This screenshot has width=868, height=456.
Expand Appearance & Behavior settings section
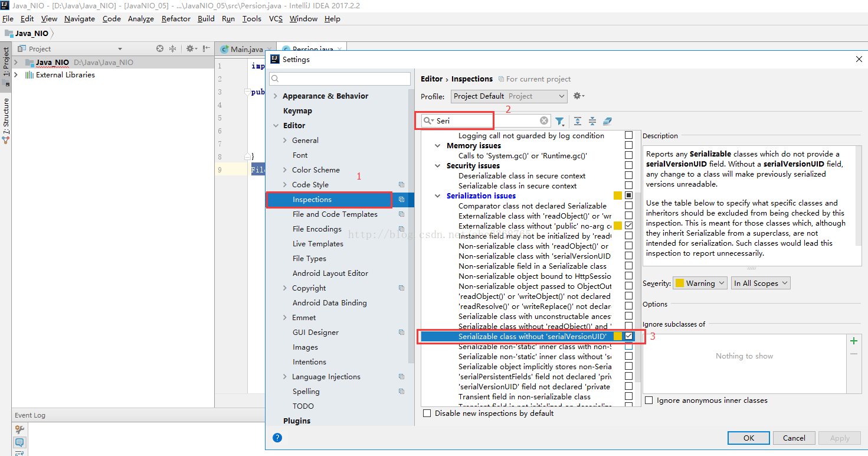point(276,96)
